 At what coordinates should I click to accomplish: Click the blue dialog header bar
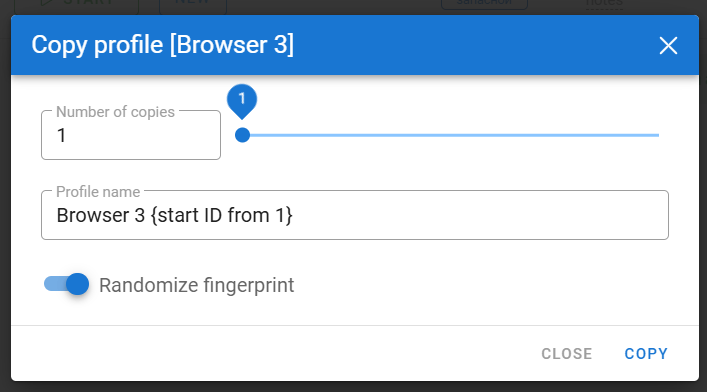(355, 45)
